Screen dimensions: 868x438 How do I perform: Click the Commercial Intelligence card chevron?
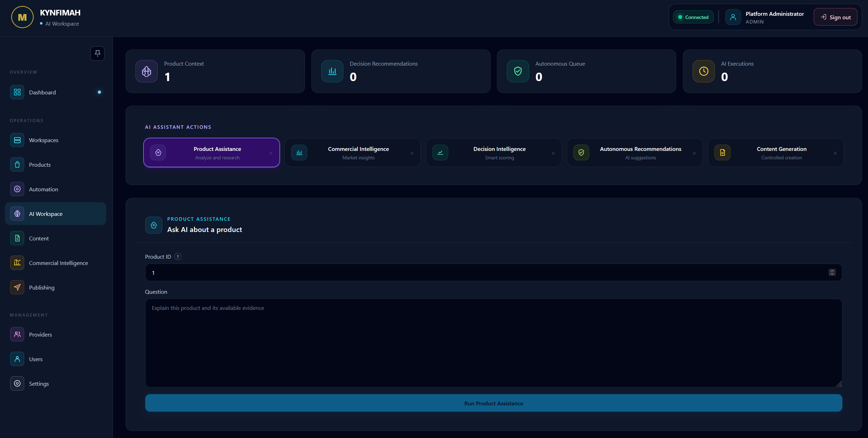pos(412,153)
